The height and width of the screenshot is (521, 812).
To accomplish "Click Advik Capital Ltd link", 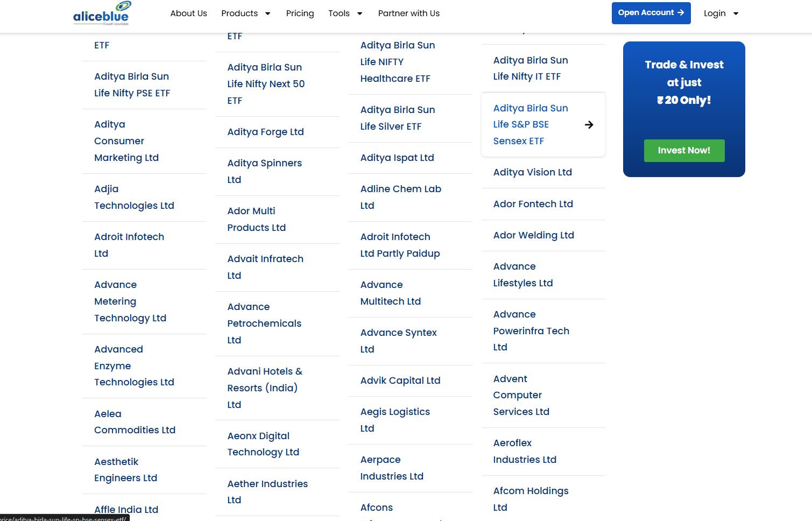I will tap(400, 381).
